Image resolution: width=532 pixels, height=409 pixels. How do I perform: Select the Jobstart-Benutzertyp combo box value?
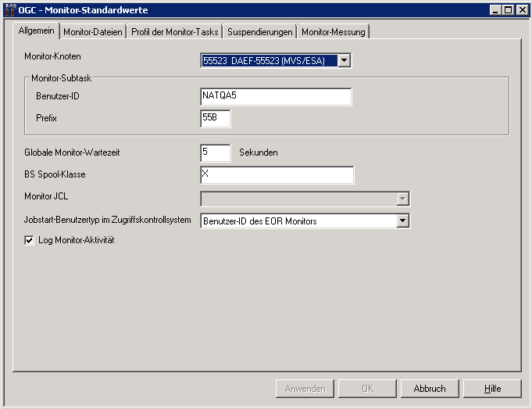(x=298, y=221)
